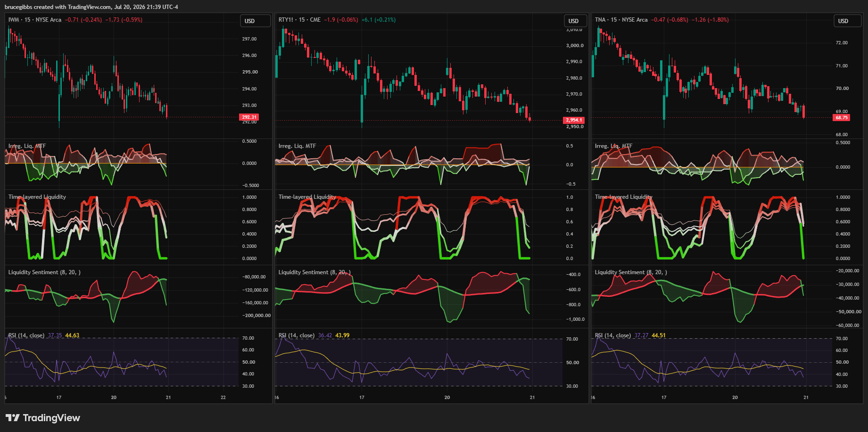The height and width of the screenshot is (432, 868).
Task: Select Liquidity Sentiment (8, 20, ) legend in IWM chart
Action: pyautogui.click(x=44, y=272)
